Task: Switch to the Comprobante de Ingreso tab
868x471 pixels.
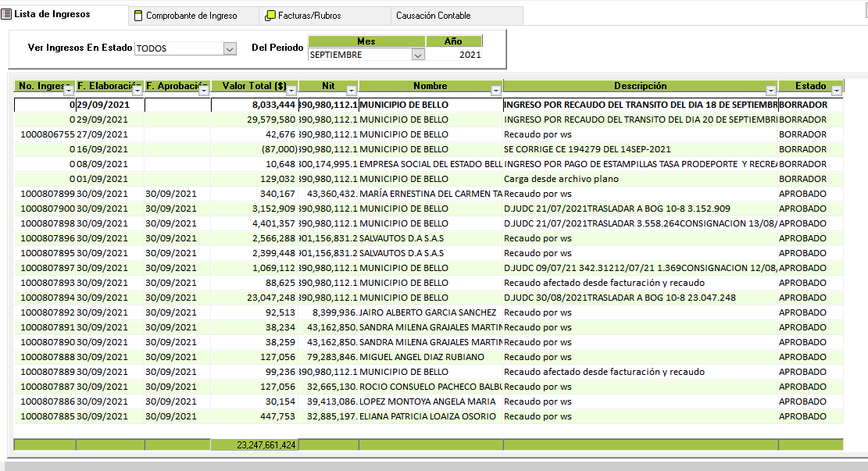Action: tap(191, 16)
